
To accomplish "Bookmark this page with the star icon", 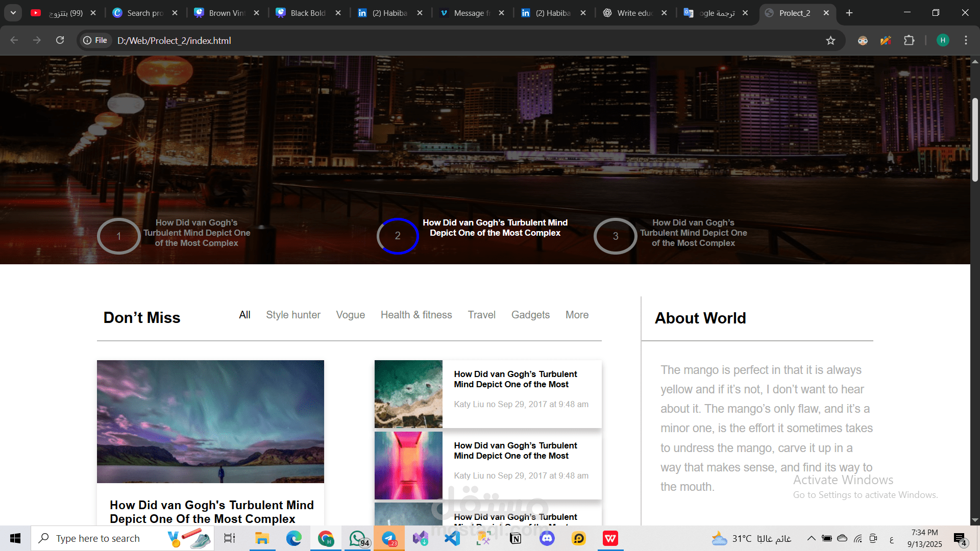I will pos(830,40).
